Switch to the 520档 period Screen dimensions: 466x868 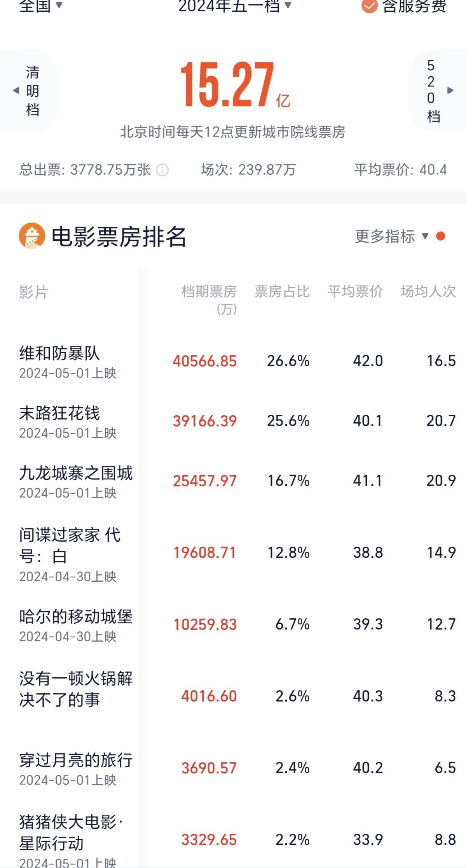pyautogui.click(x=431, y=91)
